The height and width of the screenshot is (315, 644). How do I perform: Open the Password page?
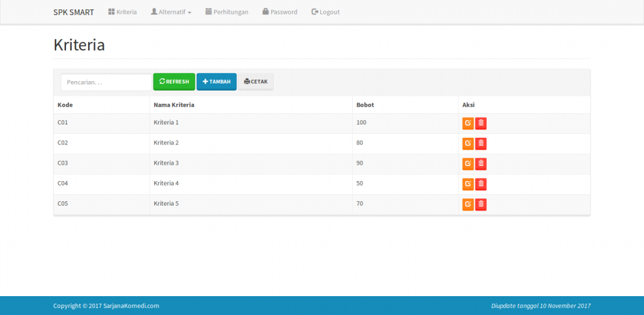pyautogui.click(x=280, y=12)
